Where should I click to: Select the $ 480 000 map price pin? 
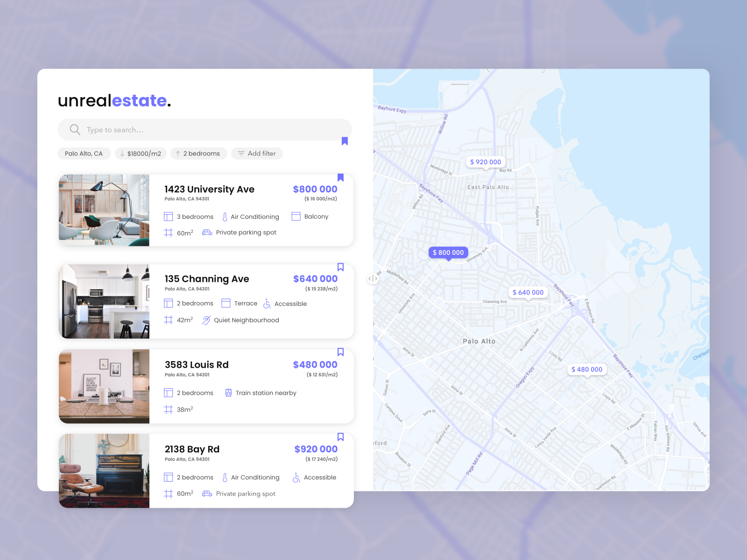pyautogui.click(x=587, y=370)
